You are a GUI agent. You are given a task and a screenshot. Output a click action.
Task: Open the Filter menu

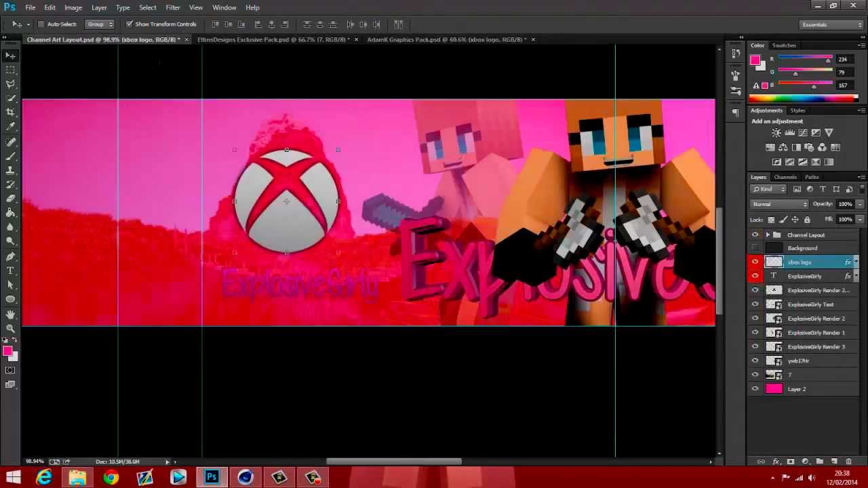pyautogui.click(x=173, y=7)
